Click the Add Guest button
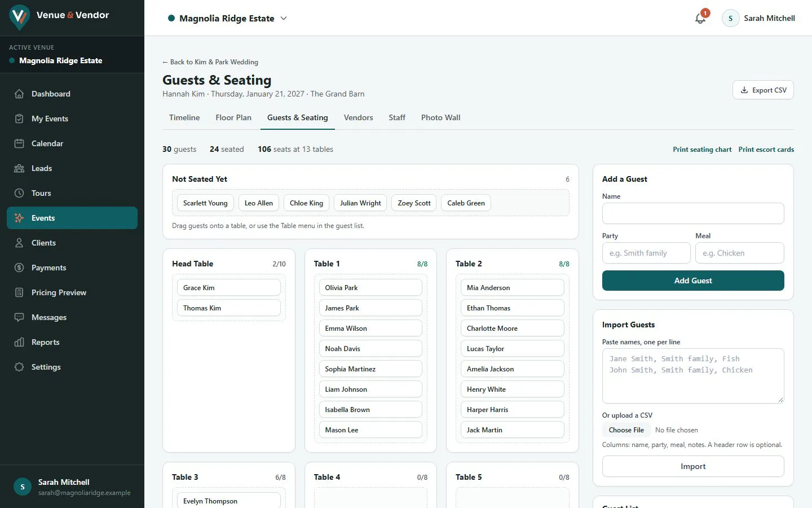 tap(693, 281)
